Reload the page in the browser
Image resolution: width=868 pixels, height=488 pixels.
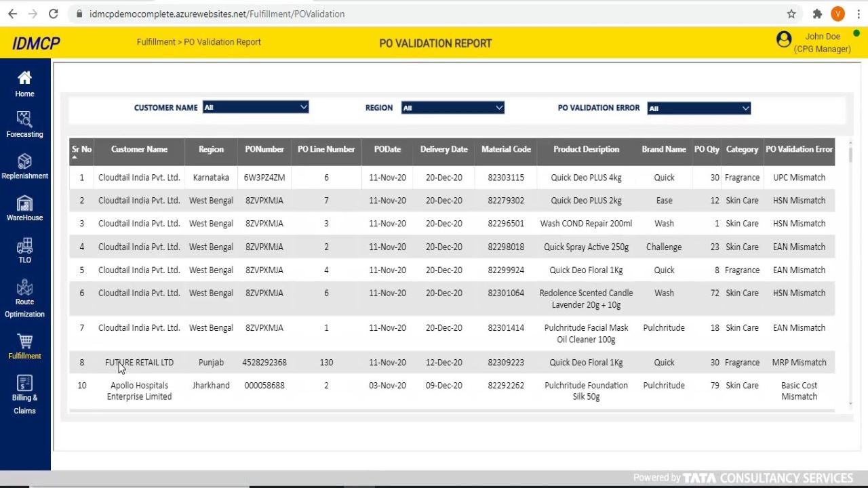(x=54, y=14)
